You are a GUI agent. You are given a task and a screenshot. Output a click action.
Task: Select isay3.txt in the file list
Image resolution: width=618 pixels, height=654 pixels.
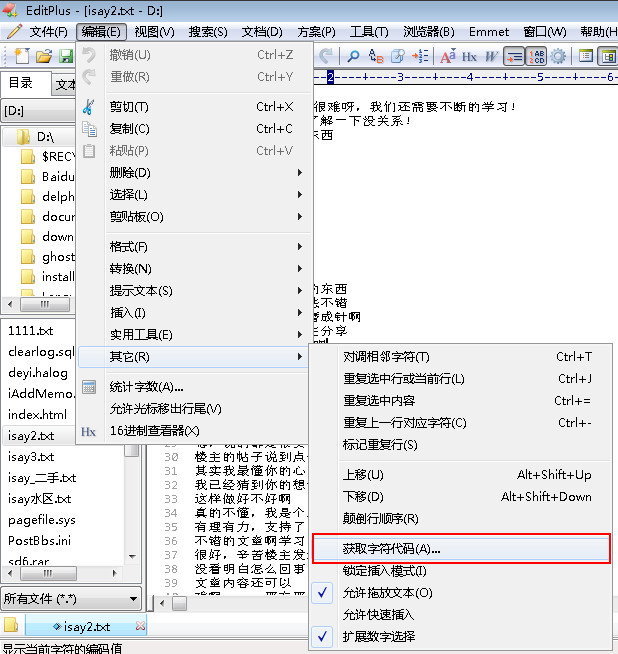pos(31,457)
